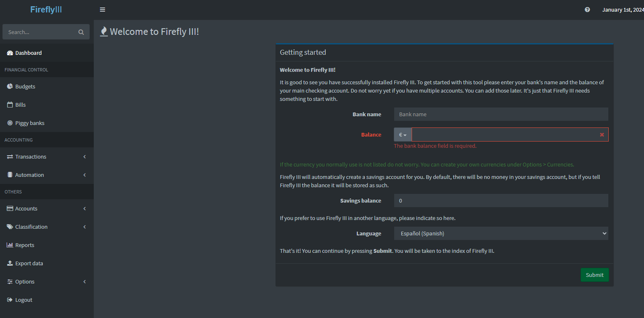Click the search magnifier icon
Screen dimensions: 644x318
pos(81,32)
